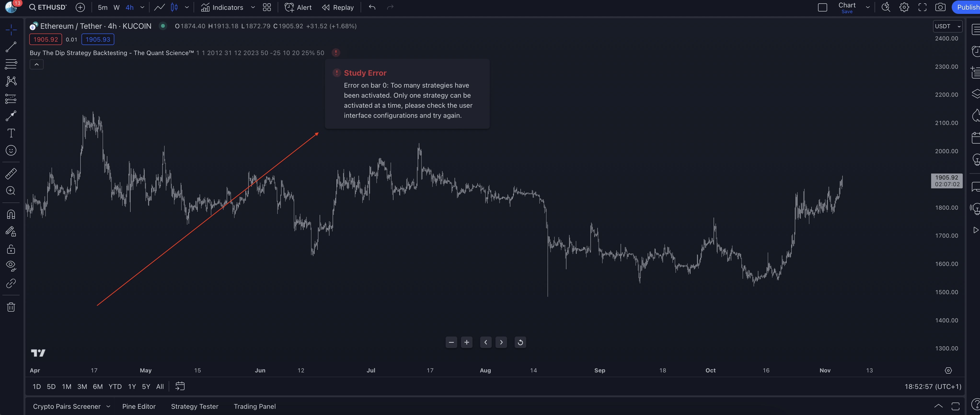The width and height of the screenshot is (980, 415).
Task: Take a chart snapshot with camera icon
Action: coord(940,7)
